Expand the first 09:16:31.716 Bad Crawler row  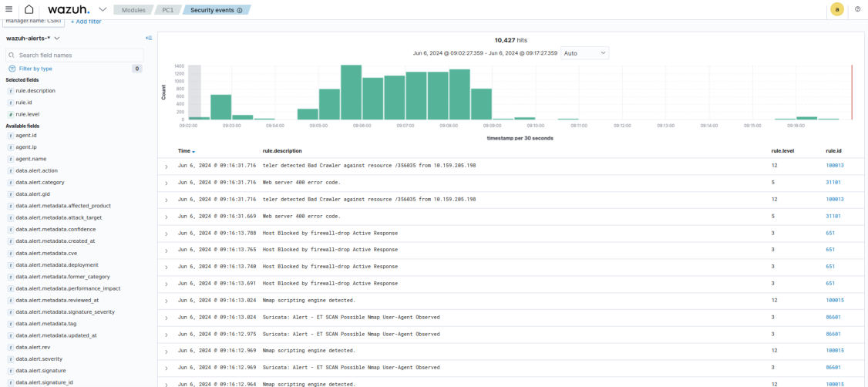(166, 166)
